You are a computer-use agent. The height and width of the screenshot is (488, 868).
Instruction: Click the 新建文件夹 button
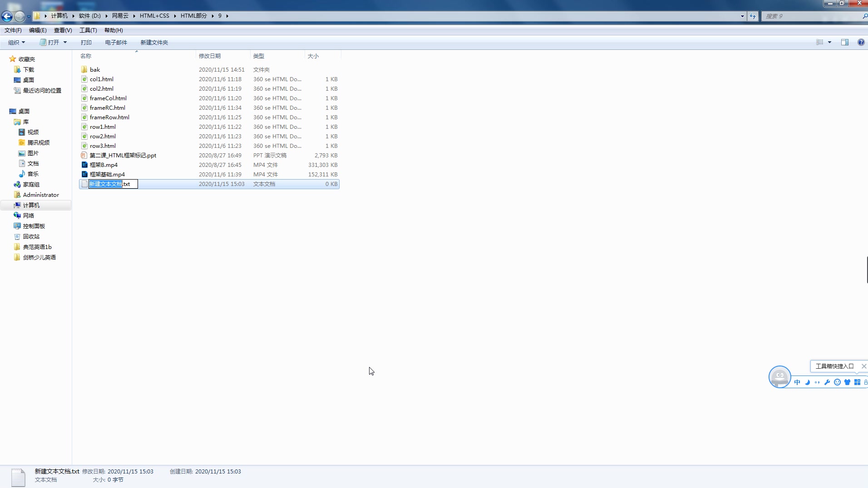[154, 42]
